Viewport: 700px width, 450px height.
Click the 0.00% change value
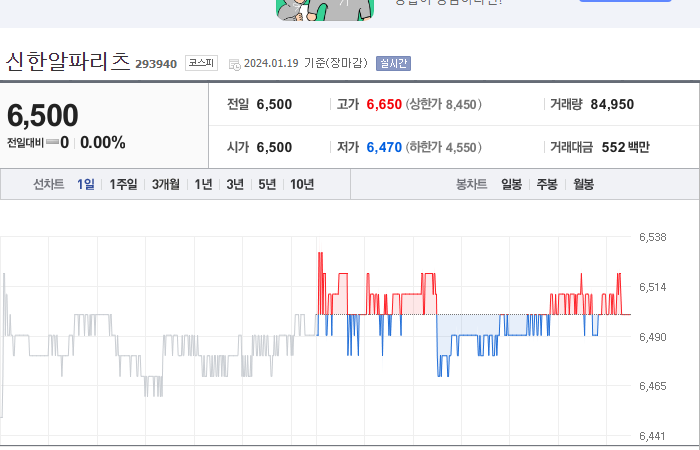pos(103,143)
